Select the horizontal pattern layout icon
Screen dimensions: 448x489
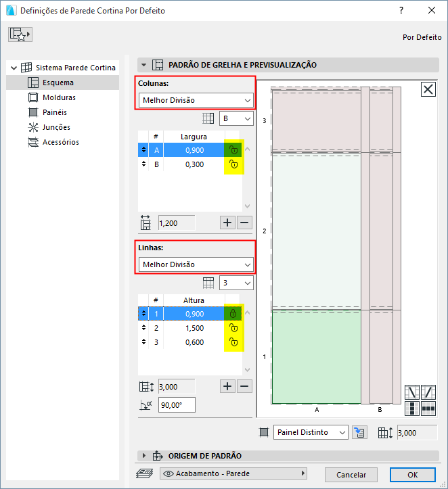(x=428, y=409)
